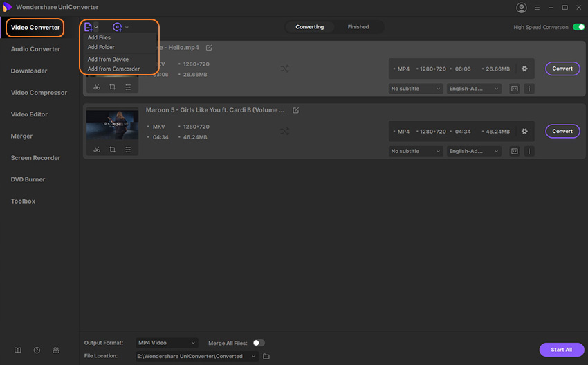Open the feedback people icon in sidebar
Image resolution: width=588 pixels, height=365 pixels.
coord(56,350)
